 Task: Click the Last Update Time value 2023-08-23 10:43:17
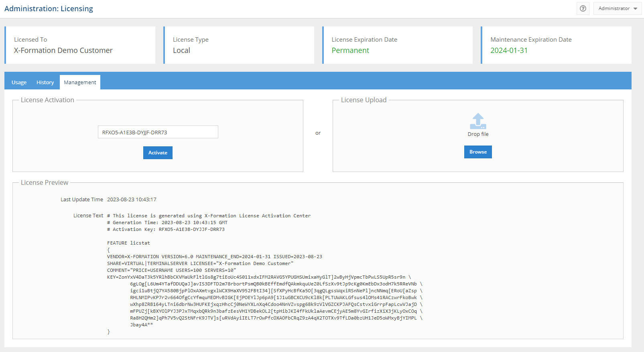(132, 200)
